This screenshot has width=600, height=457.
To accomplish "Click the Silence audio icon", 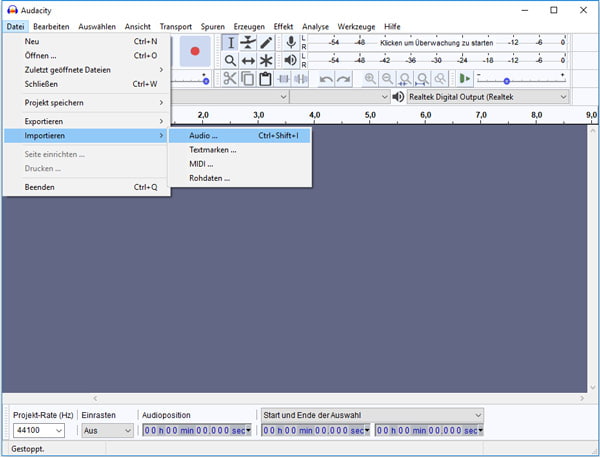I will click(x=301, y=79).
